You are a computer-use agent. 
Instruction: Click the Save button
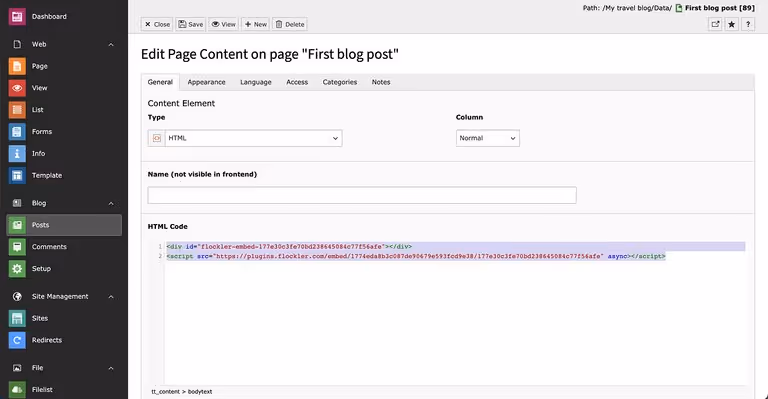tap(191, 24)
